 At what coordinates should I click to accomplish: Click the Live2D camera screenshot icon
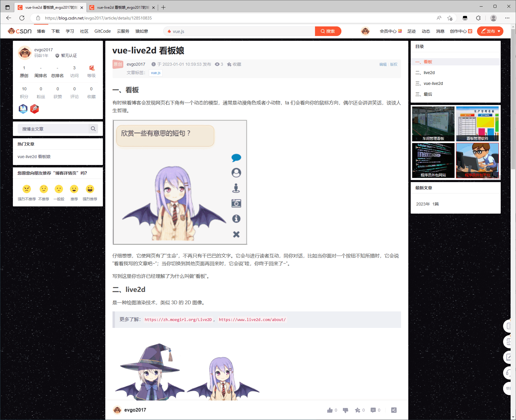click(x=236, y=203)
